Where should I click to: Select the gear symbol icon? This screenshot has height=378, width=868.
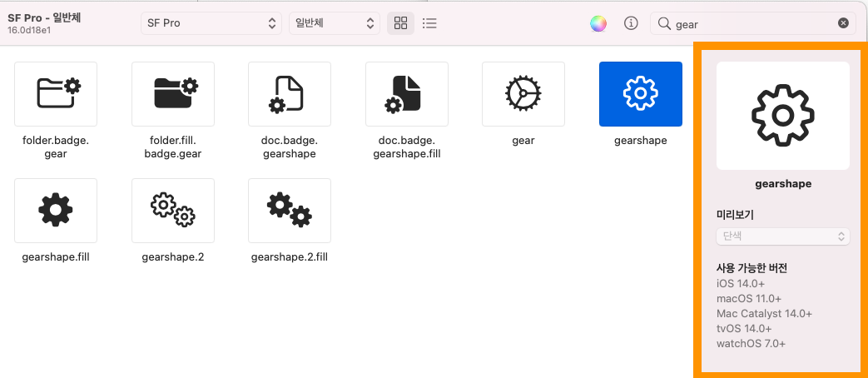tap(523, 93)
